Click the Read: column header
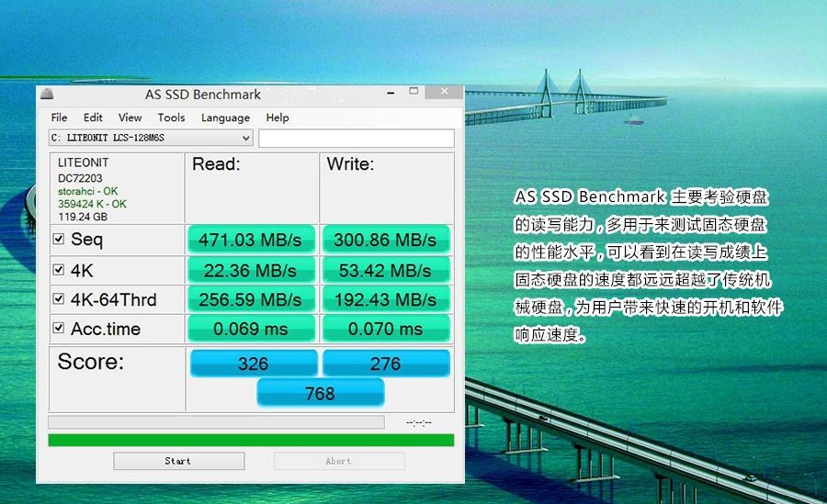Screen dimensions: 827x504 click(216, 164)
